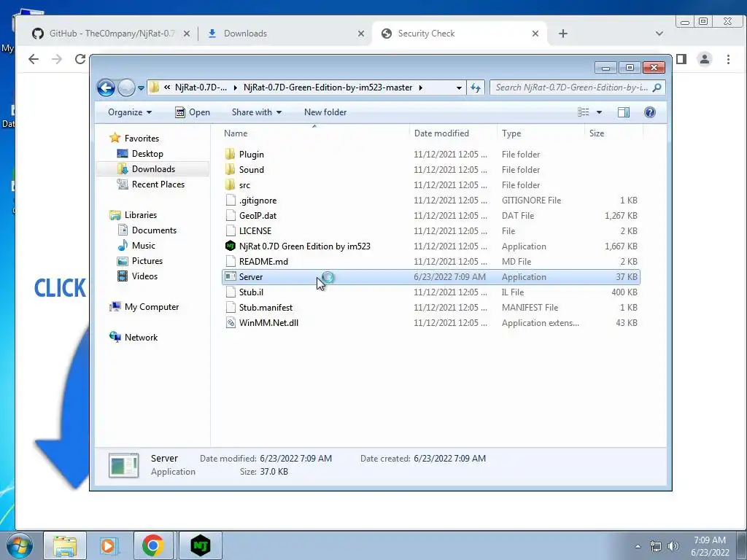The height and width of the screenshot is (560, 747).
Task: Select NjRat 0.7D Green Edition application icon
Action: (230, 246)
